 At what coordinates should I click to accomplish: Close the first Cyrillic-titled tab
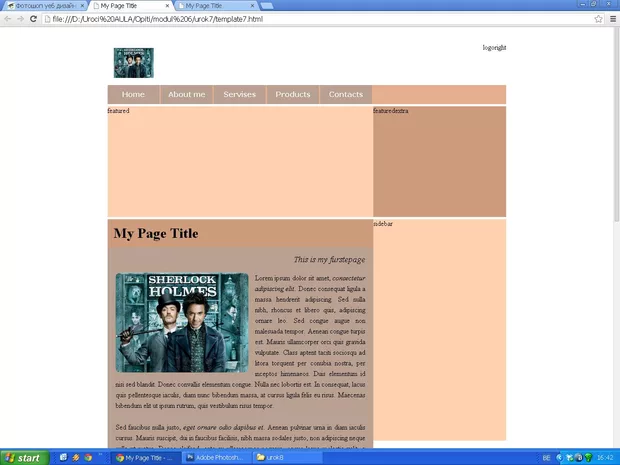(82, 6)
